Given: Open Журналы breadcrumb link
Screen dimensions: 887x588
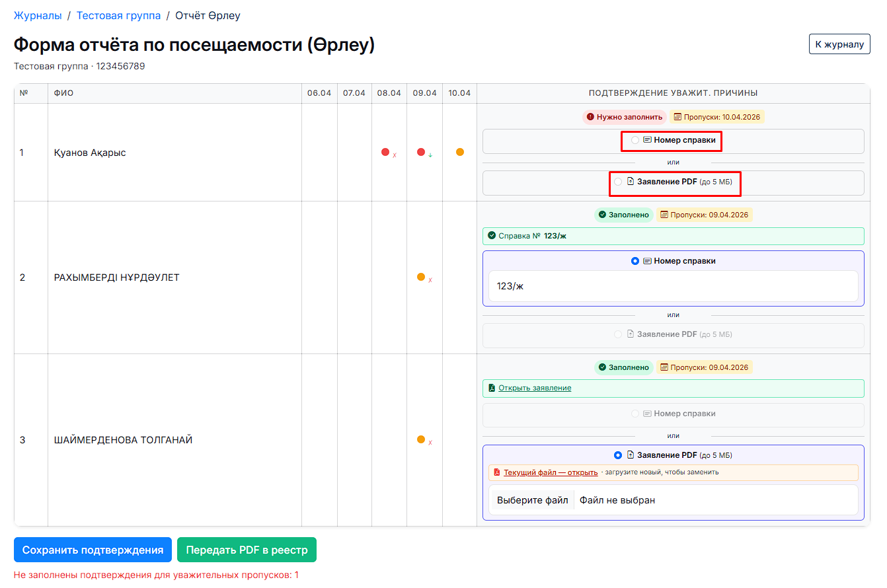Looking at the screenshot, I should [38, 15].
